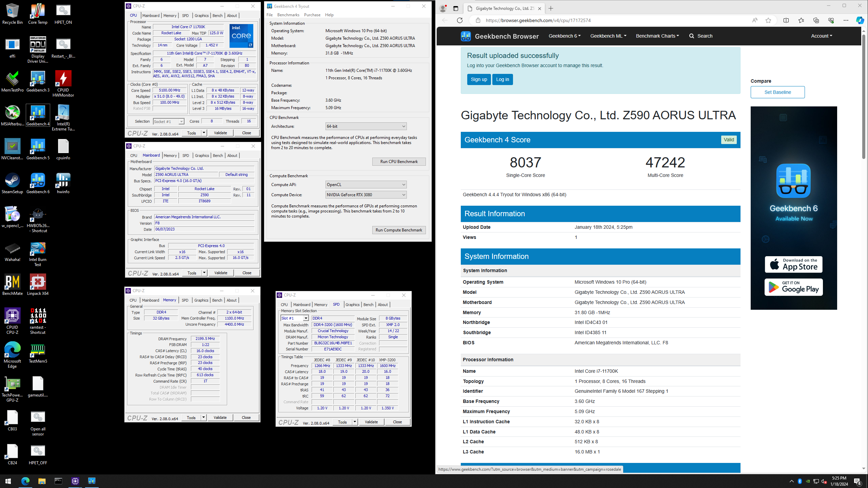Launch TechPowerUp GPU-Z desktop icon
Image resolution: width=868 pixels, height=488 pixels.
point(13,389)
